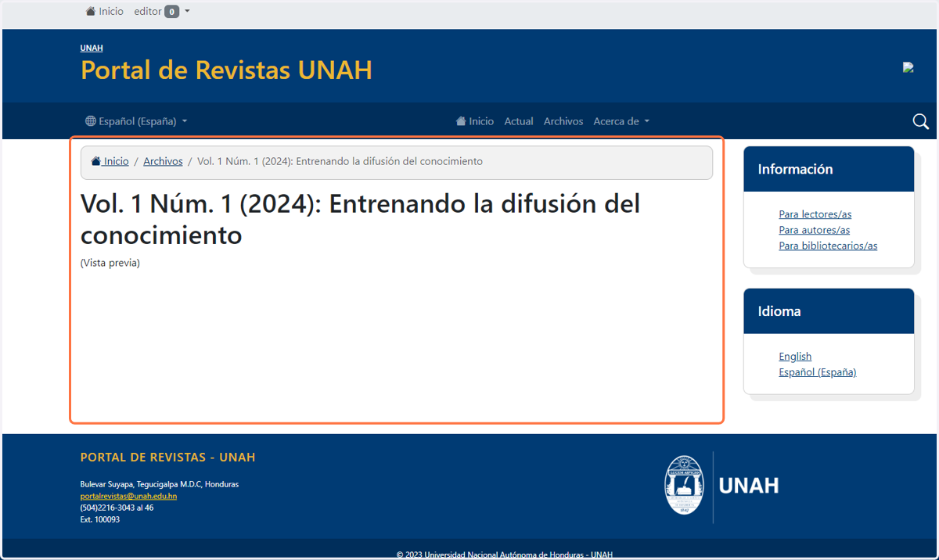Viewport: 939px width, 560px height.
Task: Open the editor user dropdown
Action: coord(162,12)
